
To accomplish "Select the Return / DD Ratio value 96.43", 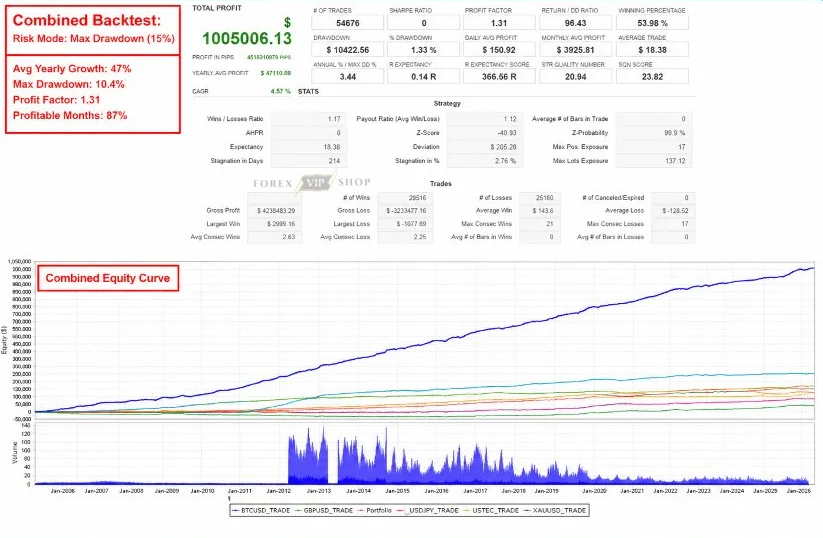I will (x=575, y=23).
